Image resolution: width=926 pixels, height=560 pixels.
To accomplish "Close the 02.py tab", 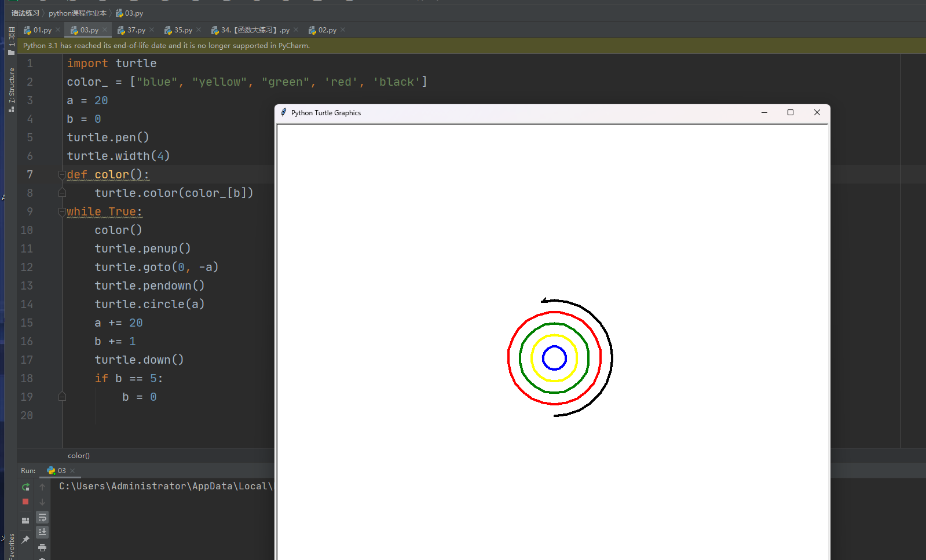I will point(343,30).
